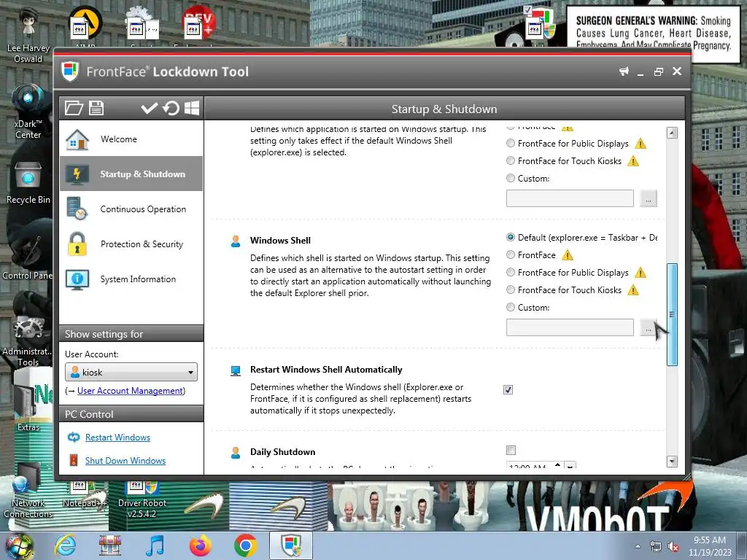The height and width of the screenshot is (560, 747).
Task: Select Custom startup application radio button
Action: tap(511, 178)
